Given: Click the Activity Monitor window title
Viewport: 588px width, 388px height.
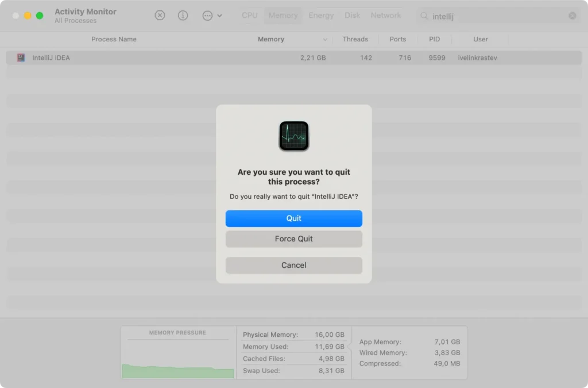Looking at the screenshot, I should tap(86, 11).
